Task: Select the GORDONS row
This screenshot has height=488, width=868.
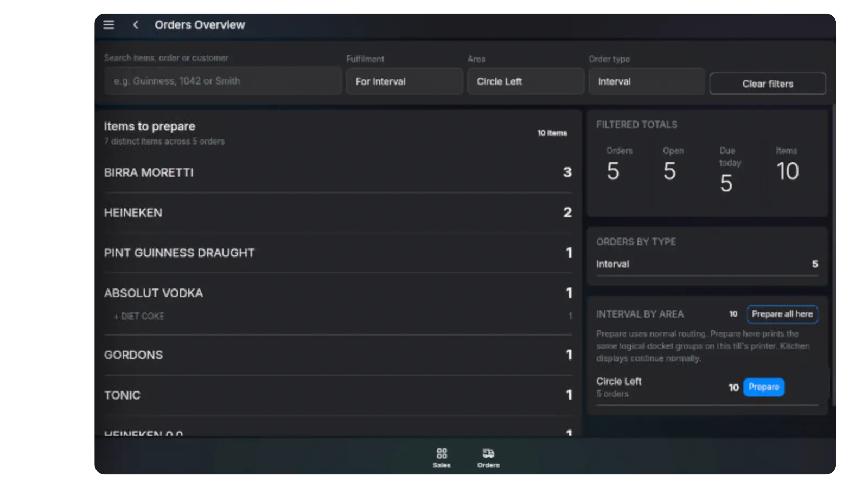Action: click(338, 355)
